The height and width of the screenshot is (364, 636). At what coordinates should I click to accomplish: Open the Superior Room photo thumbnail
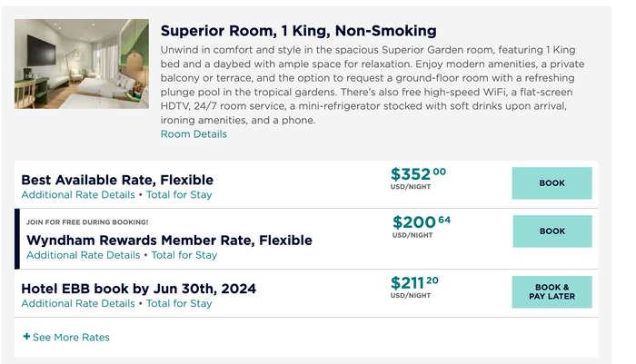[82, 64]
